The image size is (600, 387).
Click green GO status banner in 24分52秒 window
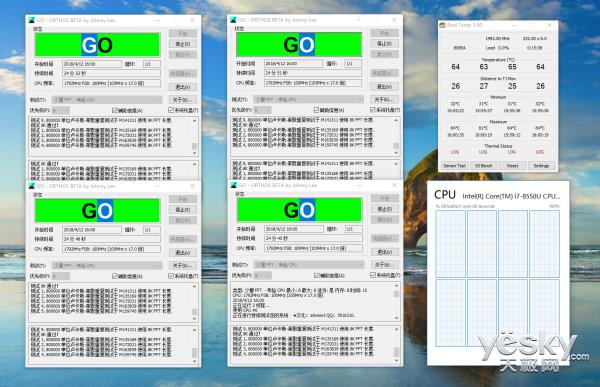tap(97, 45)
